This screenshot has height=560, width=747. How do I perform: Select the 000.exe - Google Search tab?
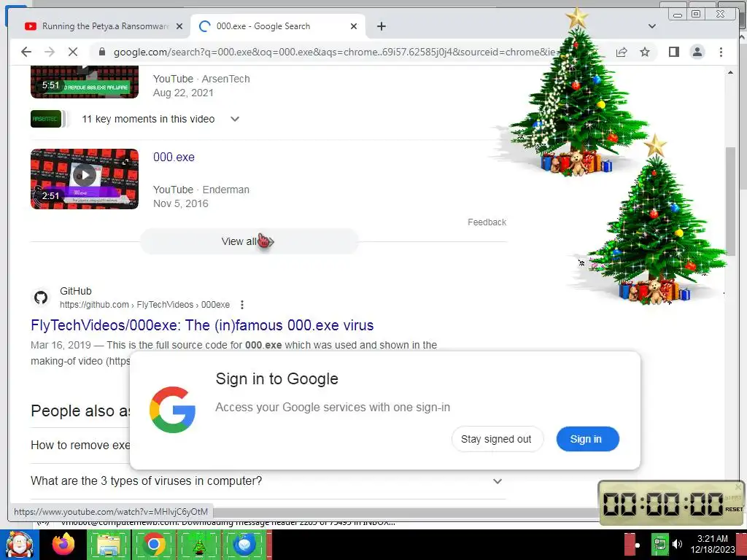278,26
